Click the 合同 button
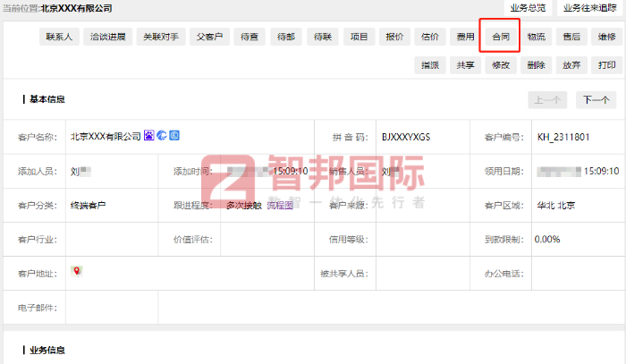Screen dimensions: 626x364 click(501, 37)
